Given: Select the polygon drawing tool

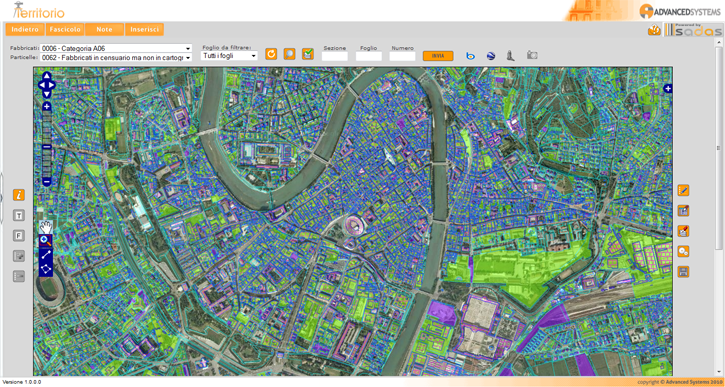Looking at the screenshot, I should click(x=46, y=269).
